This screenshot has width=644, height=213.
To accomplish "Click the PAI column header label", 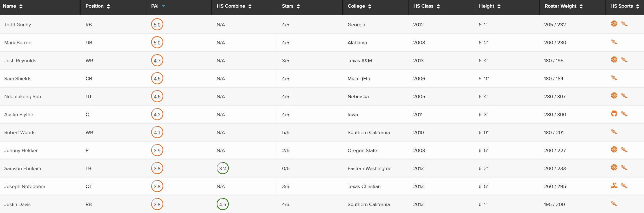I will tap(155, 6).
